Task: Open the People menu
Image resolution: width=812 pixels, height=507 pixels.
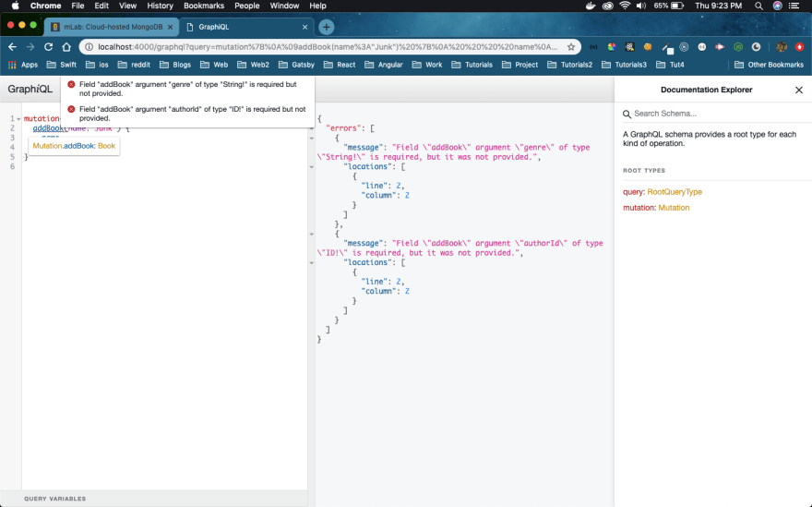Action: 247,6
